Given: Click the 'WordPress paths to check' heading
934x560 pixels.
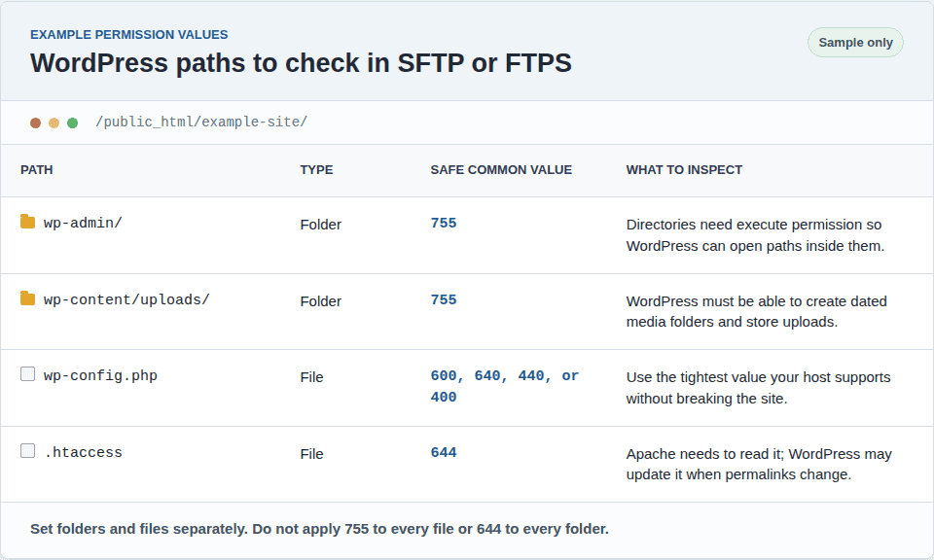Looking at the screenshot, I should (301, 63).
